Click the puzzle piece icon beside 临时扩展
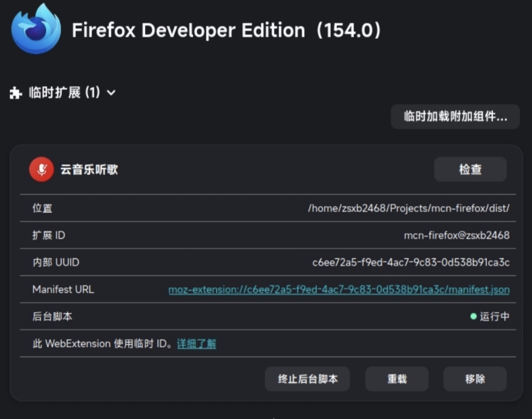532x419 pixels. coord(16,93)
